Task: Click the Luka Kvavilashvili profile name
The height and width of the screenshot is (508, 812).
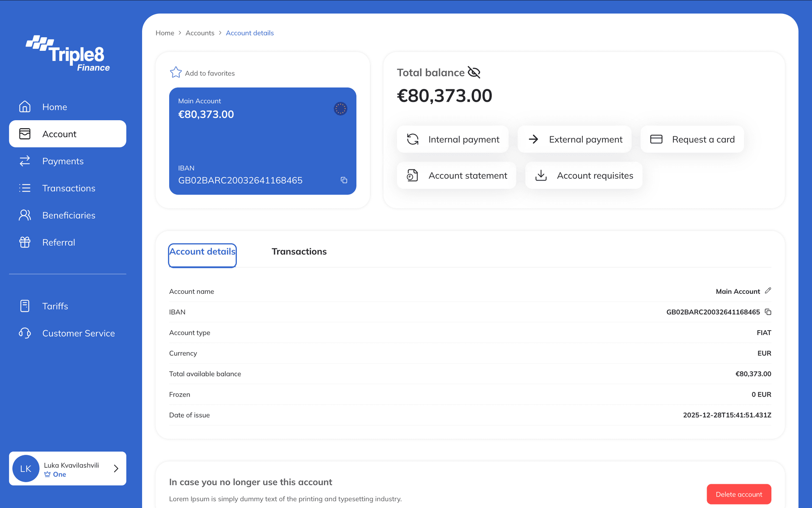Action: (x=71, y=465)
